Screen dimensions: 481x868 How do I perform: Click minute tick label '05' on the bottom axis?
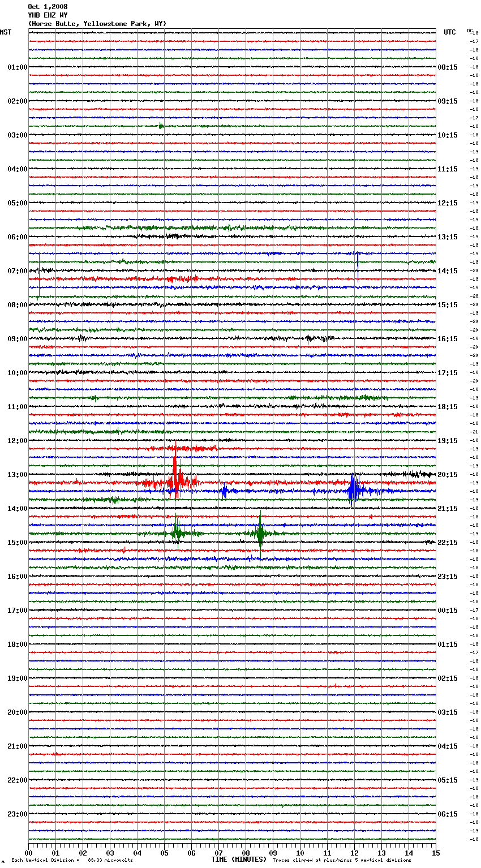[x=164, y=853]
